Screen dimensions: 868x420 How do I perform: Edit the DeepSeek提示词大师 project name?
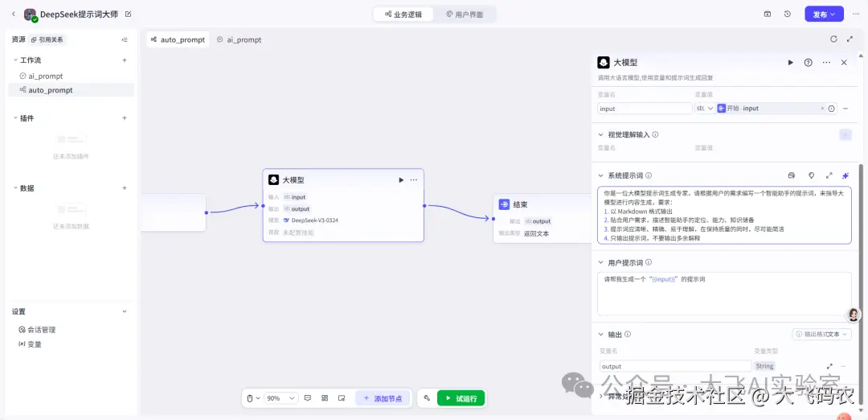click(129, 14)
